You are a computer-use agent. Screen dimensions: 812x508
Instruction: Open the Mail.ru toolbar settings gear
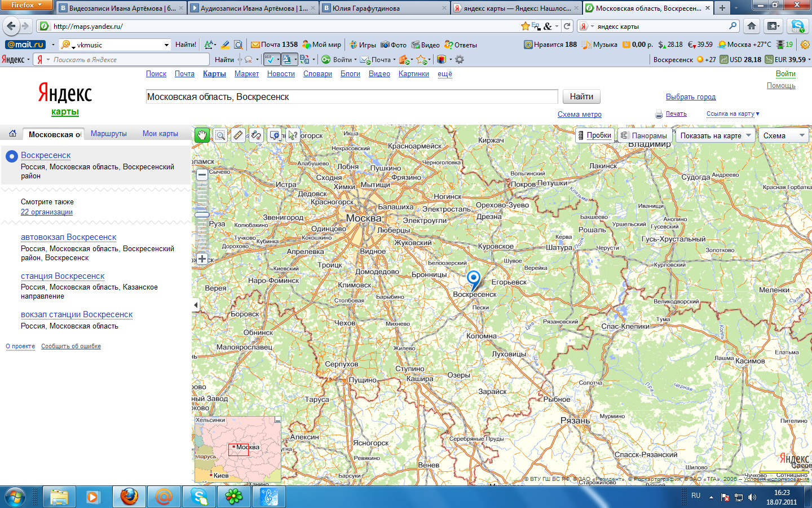[805, 45]
